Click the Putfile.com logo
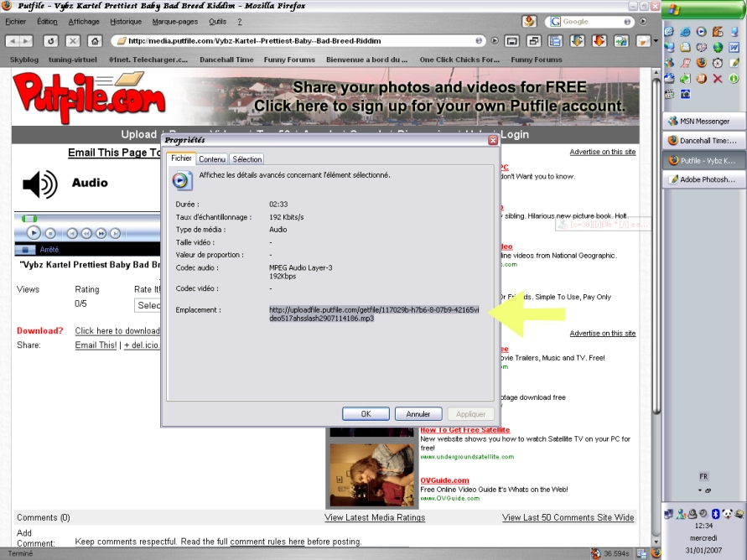This screenshot has width=747, height=560. (89, 96)
